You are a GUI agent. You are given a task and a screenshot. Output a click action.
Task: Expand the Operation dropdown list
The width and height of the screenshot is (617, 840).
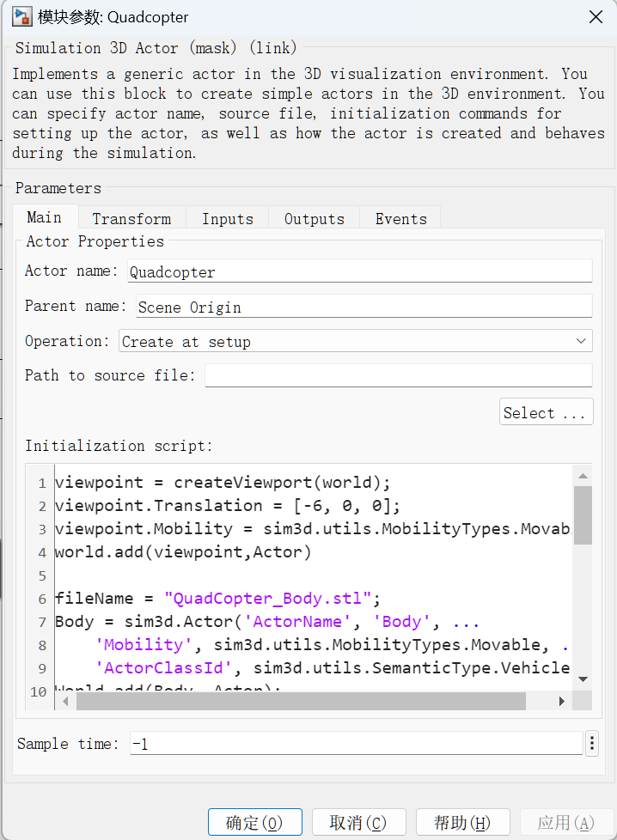[356, 342]
